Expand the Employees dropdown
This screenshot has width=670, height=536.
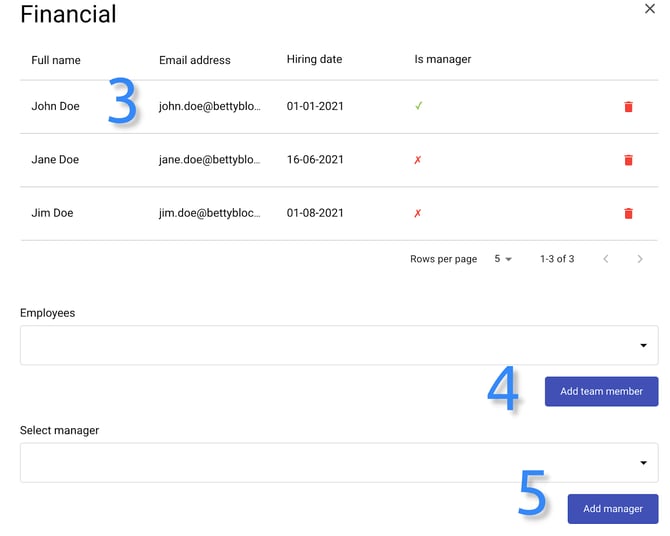643,346
